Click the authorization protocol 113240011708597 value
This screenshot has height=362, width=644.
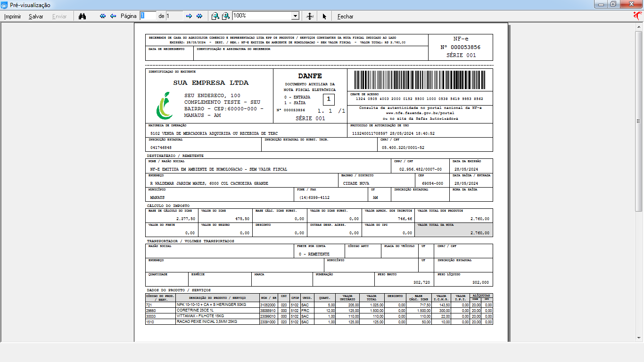(x=393, y=133)
